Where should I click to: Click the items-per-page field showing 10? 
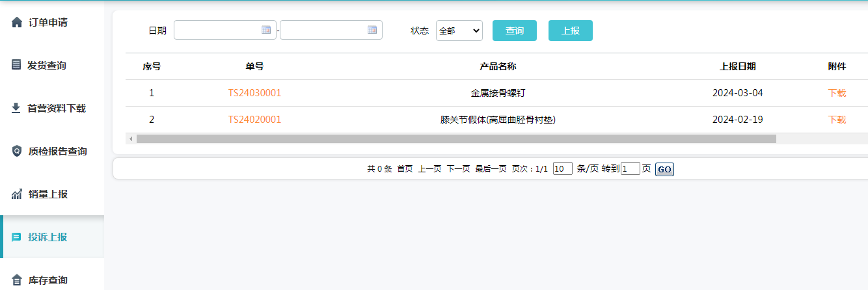point(563,169)
